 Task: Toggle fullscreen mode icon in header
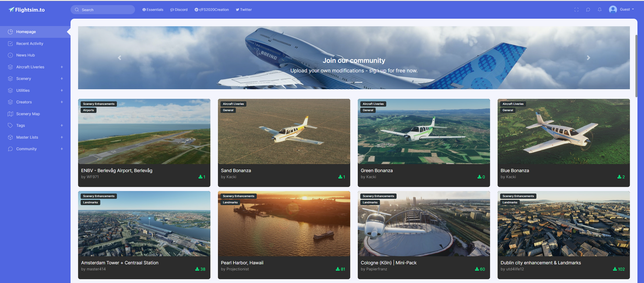point(576,10)
